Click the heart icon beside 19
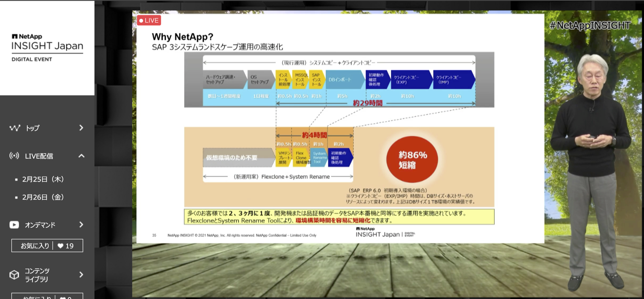This screenshot has height=299, width=644. point(60,246)
